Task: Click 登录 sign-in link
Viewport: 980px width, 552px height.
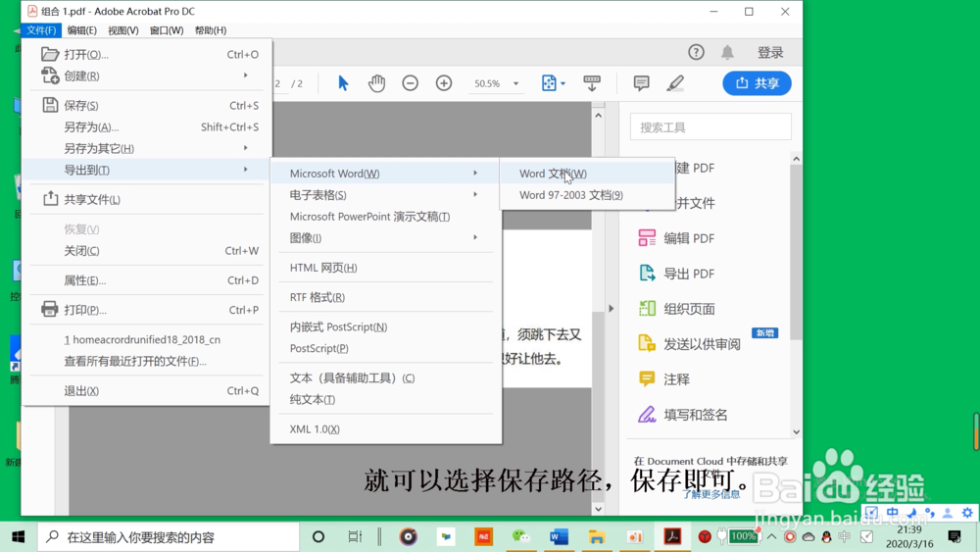Action: [770, 53]
